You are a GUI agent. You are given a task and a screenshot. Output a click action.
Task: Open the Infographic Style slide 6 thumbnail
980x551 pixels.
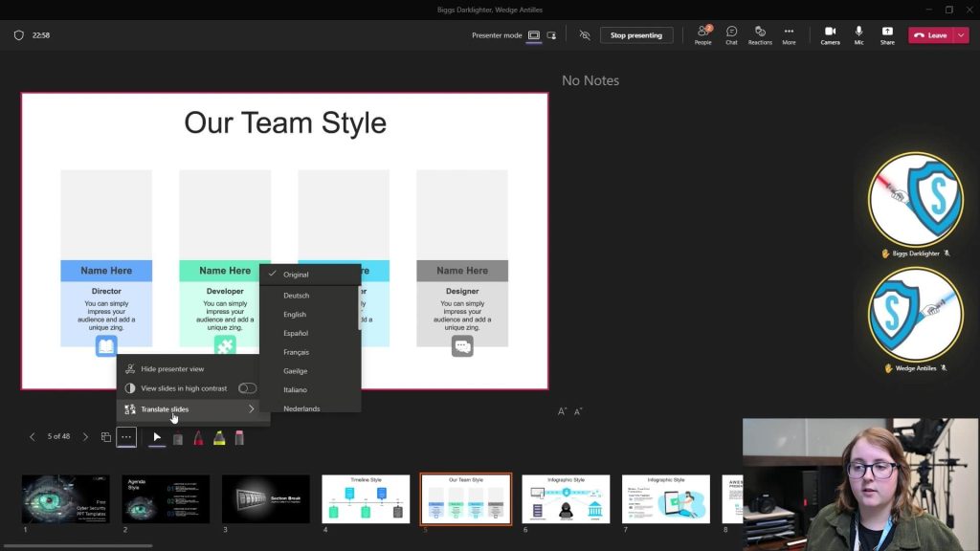(566, 499)
